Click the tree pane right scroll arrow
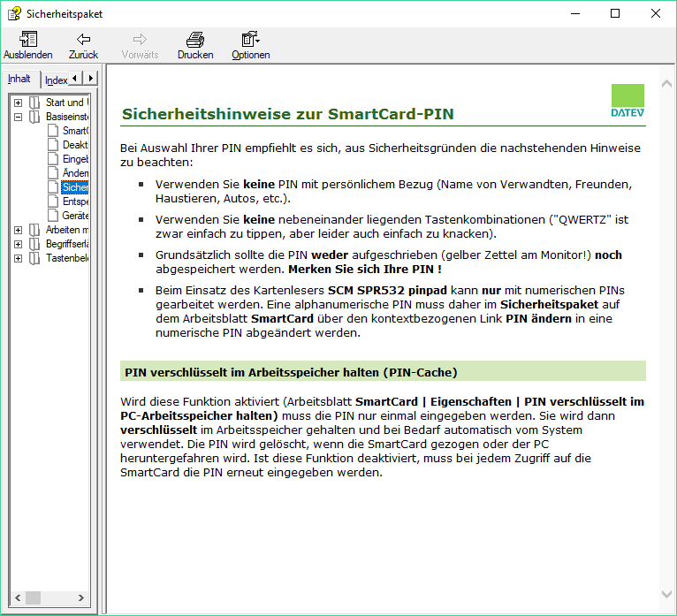Screen dimensions: 677x616 tap(81, 597)
